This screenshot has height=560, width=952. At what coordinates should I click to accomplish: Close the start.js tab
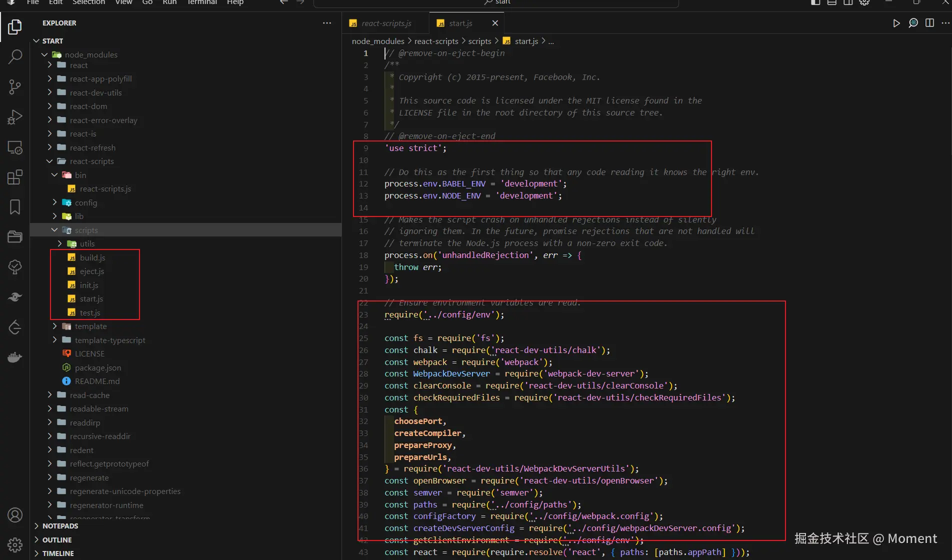tap(495, 23)
